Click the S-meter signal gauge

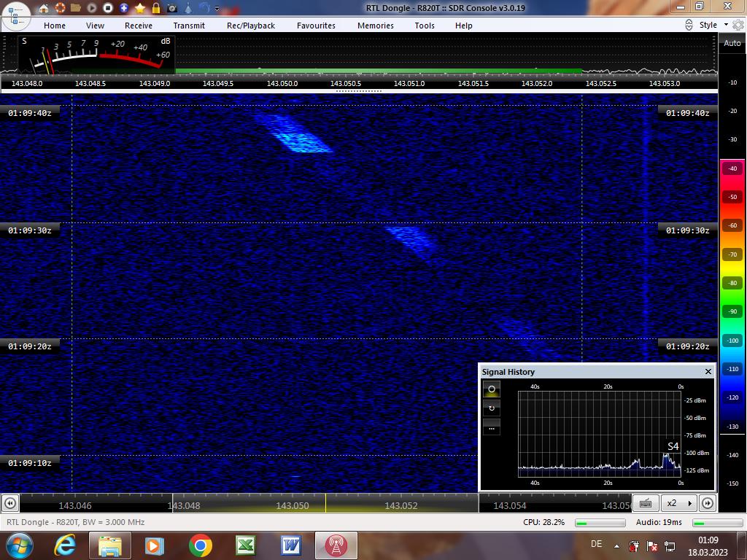(x=97, y=54)
